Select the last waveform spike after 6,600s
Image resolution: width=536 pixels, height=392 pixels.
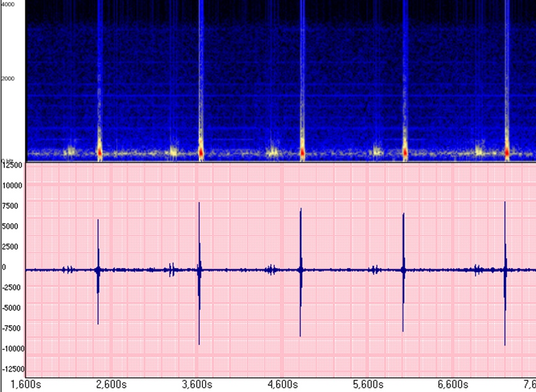(x=506, y=270)
